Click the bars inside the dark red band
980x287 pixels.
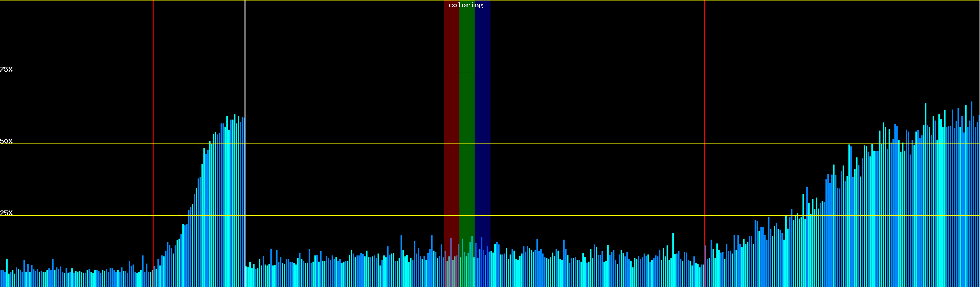click(x=451, y=270)
